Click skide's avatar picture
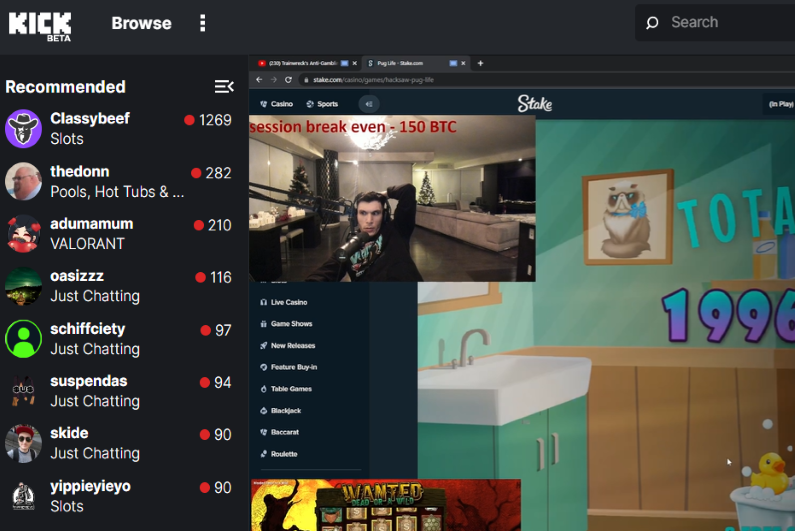The image size is (795, 531). pos(23,444)
